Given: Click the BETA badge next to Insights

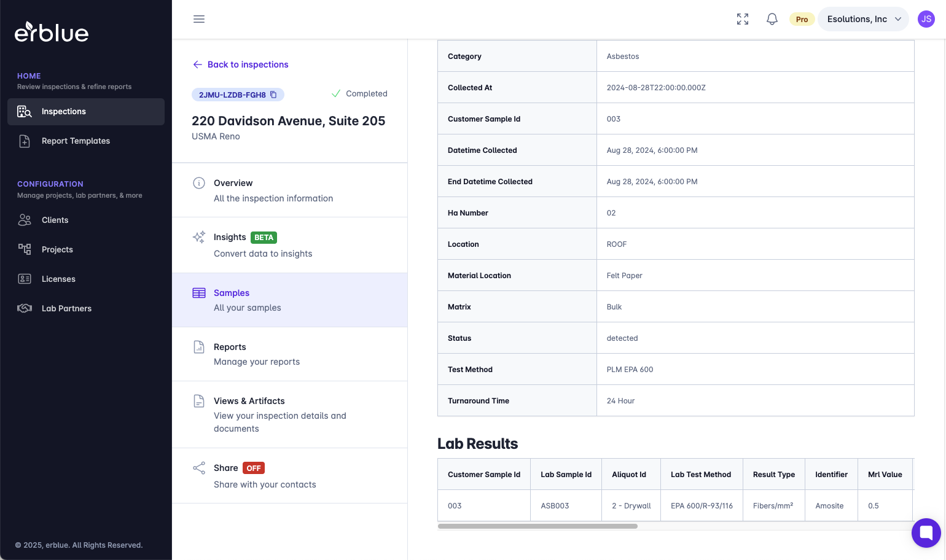Looking at the screenshot, I should click(x=264, y=238).
